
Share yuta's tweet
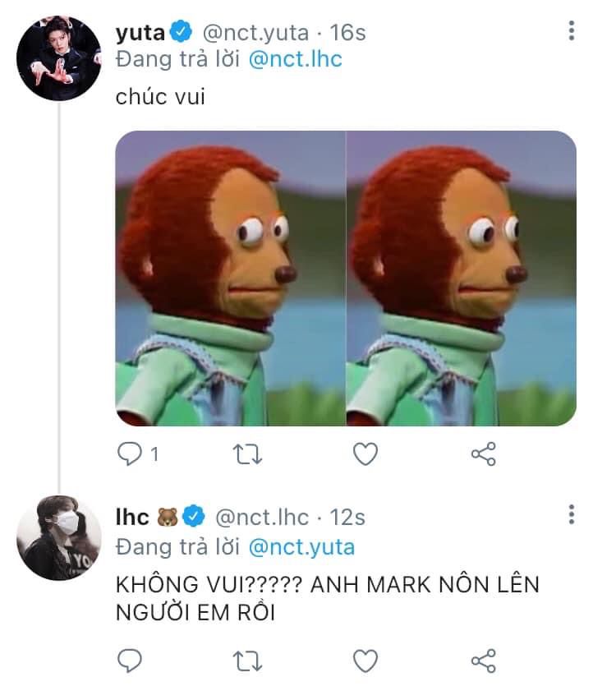pyautogui.click(x=484, y=453)
